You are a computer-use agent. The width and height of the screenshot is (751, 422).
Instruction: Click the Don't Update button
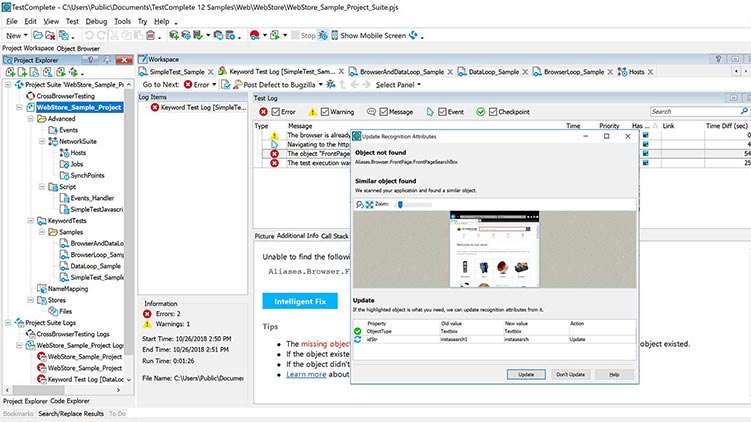570,375
